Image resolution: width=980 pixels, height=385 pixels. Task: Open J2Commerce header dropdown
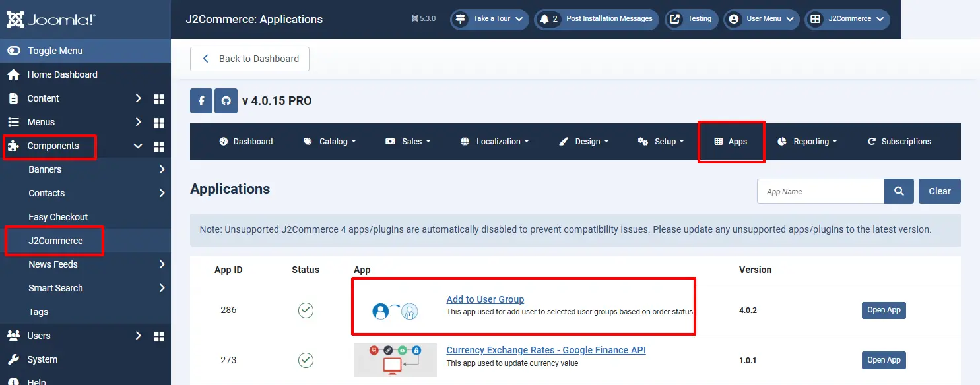click(x=847, y=19)
